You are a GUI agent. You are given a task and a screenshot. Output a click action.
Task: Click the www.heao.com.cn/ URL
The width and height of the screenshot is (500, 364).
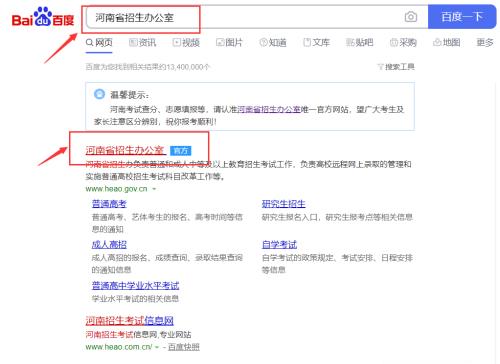(x=119, y=347)
